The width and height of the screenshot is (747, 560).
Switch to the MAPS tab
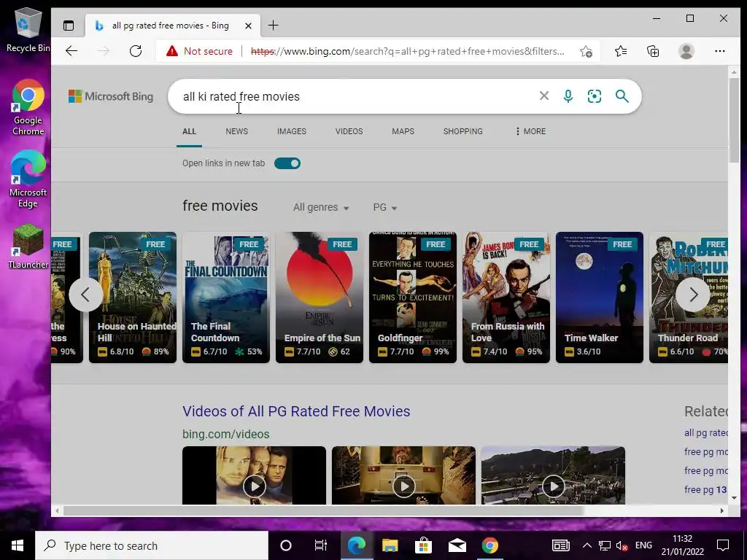pos(403,131)
